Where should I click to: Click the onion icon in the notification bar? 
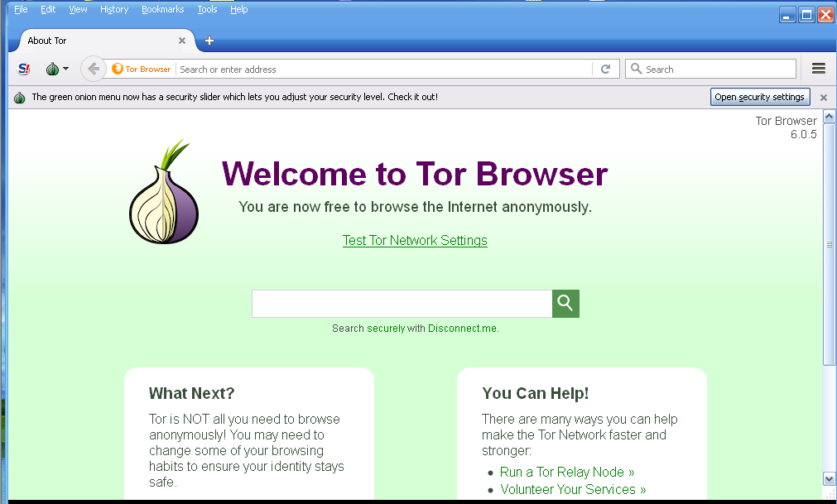pyautogui.click(x=20, y=98)
